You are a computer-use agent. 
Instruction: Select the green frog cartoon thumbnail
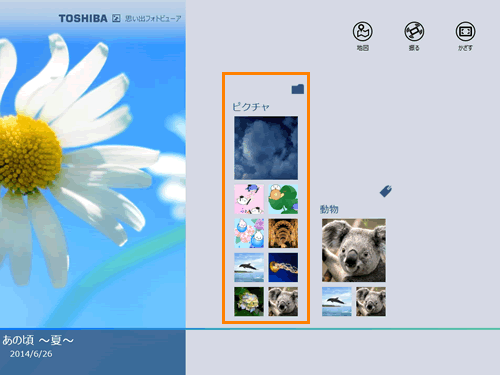pyautogui.click(x=283, y=199)
